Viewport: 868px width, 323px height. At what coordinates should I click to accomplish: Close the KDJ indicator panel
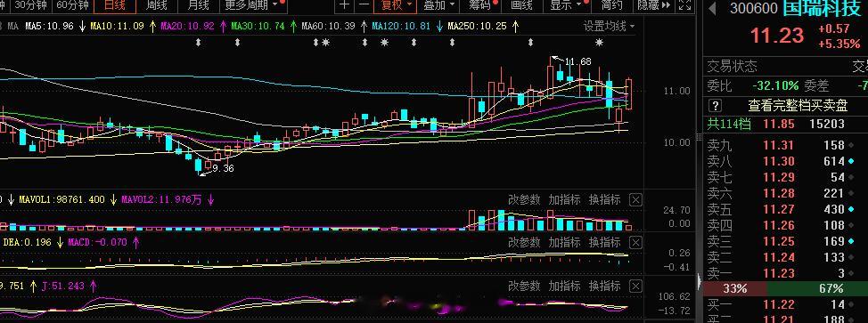635,286
